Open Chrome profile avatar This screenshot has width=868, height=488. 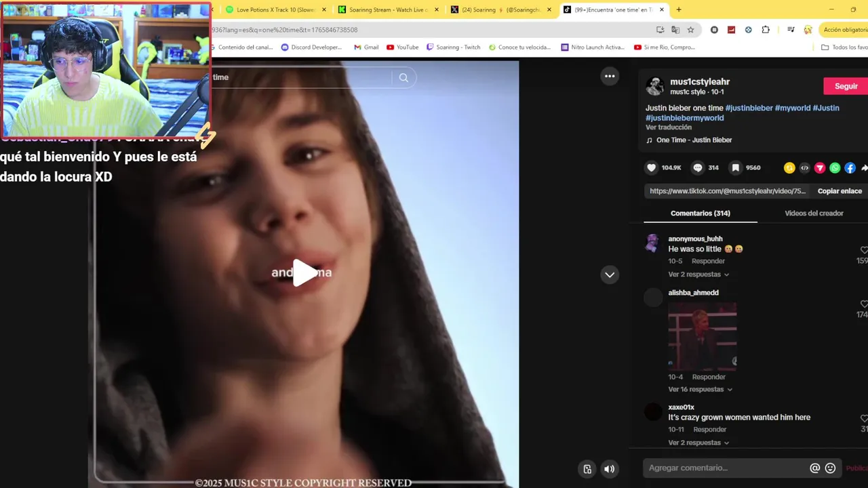click(808, 30)
